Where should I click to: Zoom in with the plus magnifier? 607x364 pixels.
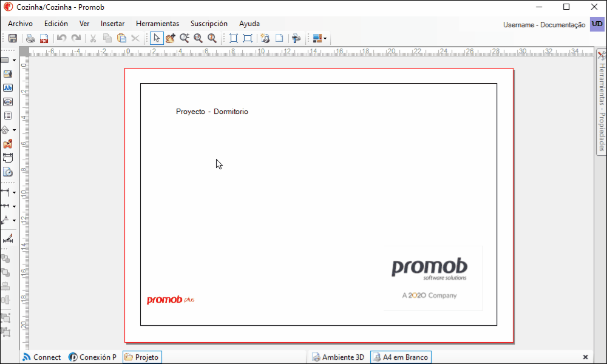pos(185,38)
